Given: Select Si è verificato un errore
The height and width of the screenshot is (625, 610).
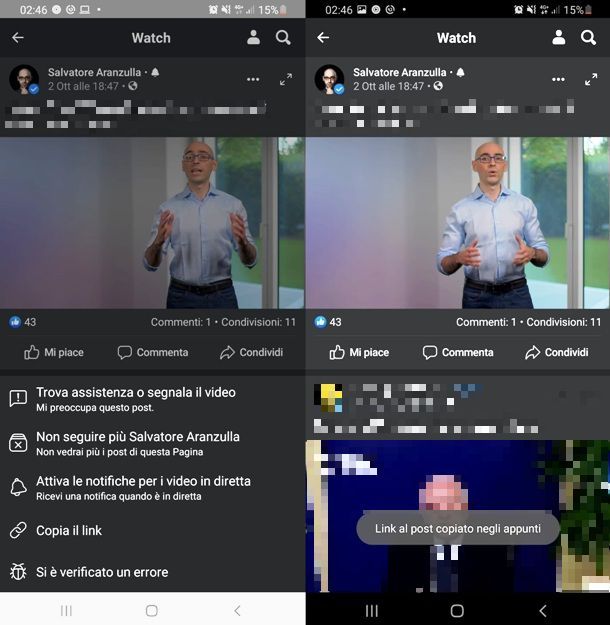Looking at the screenshot, I should [152, 572].
